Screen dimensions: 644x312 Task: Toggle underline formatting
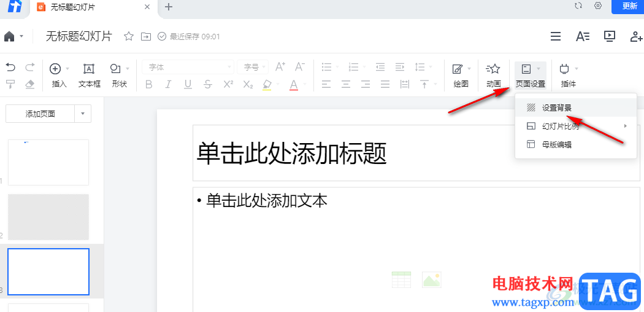pyautogui.click(x=188, y=85)
